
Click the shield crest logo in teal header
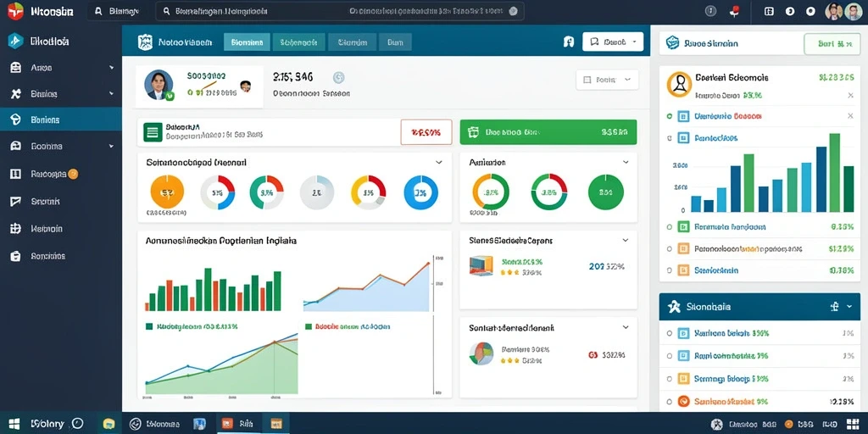(x=145, y=42)
